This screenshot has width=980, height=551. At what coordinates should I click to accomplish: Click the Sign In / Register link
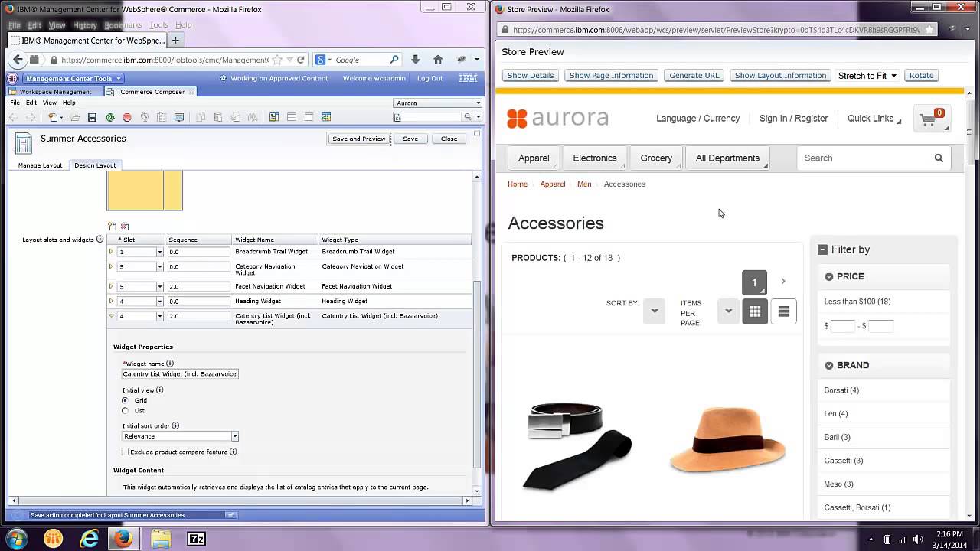click(x=793, y=119)
